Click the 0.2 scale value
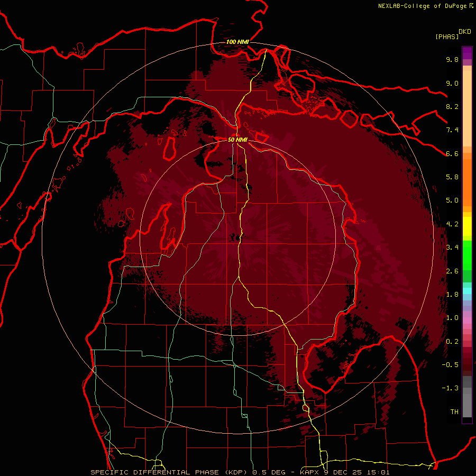Image resolution: width=476 pixels, height=476 pixels. 452,342
